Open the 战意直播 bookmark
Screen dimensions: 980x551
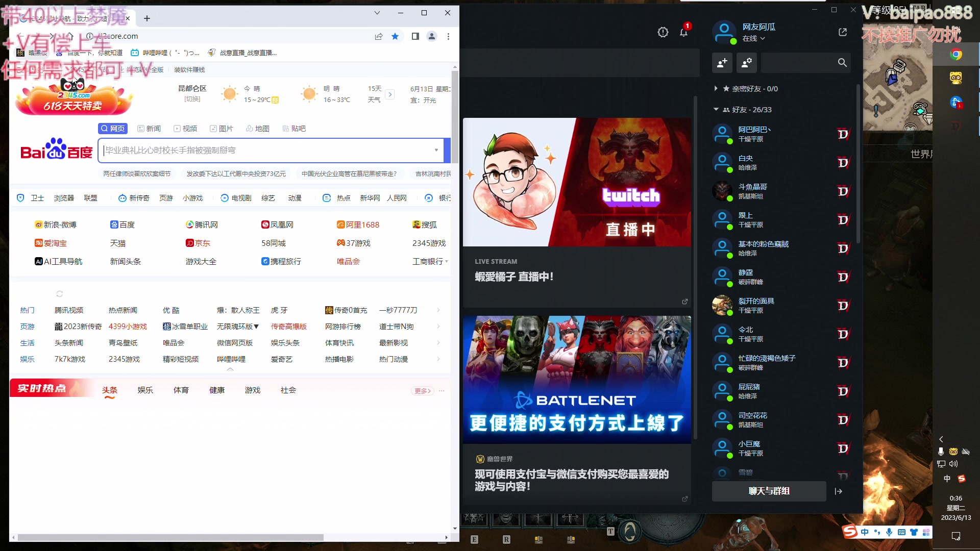(x=242, y=53)
